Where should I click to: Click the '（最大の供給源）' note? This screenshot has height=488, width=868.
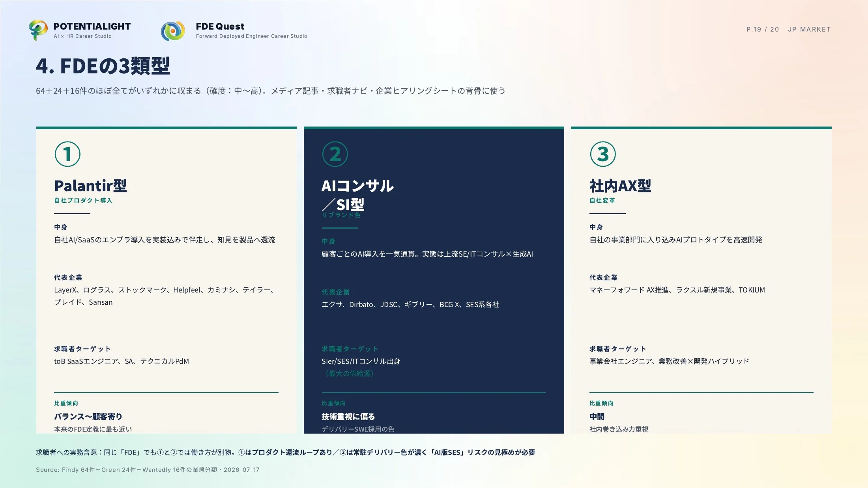click(x=348, y=373)
